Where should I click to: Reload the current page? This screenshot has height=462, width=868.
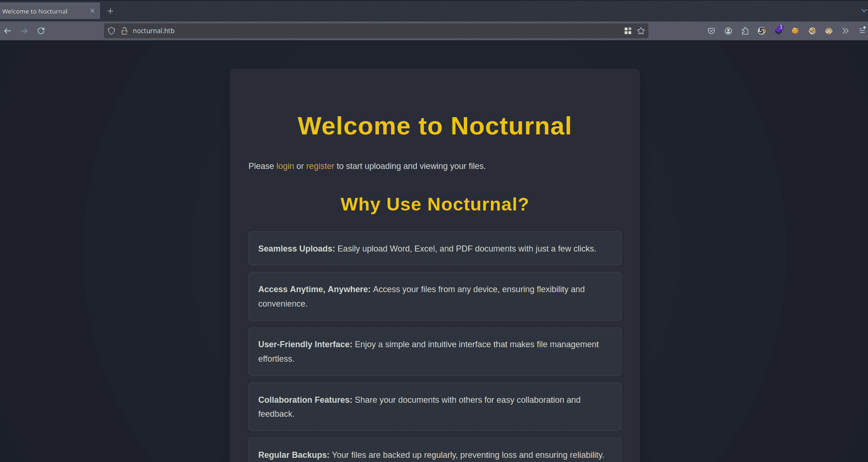41,31
